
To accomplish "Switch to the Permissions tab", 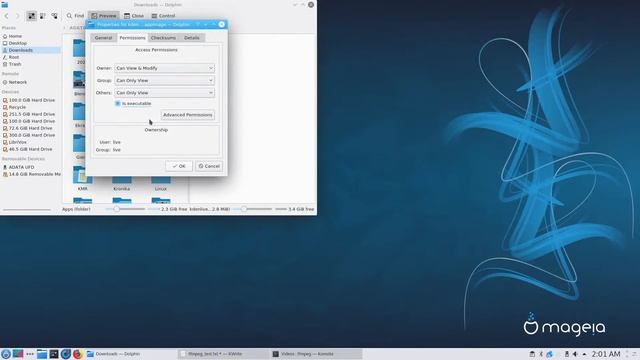I will 132,38.
